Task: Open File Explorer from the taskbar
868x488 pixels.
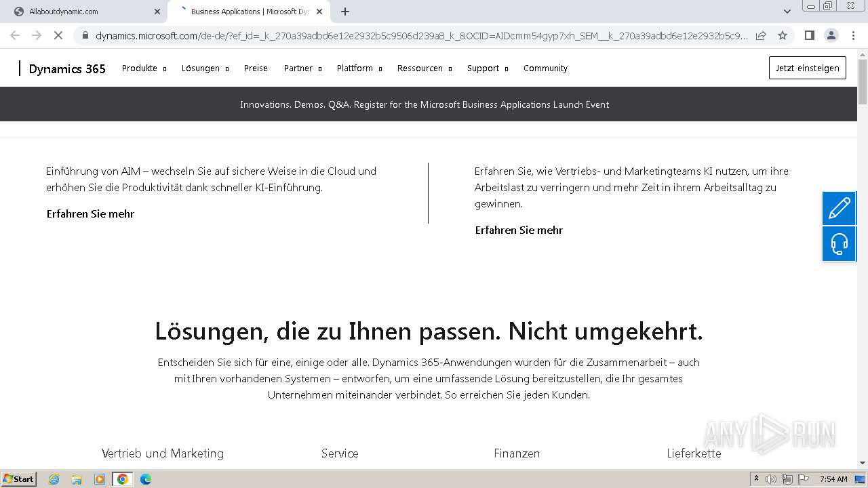Action: (77, 479)
